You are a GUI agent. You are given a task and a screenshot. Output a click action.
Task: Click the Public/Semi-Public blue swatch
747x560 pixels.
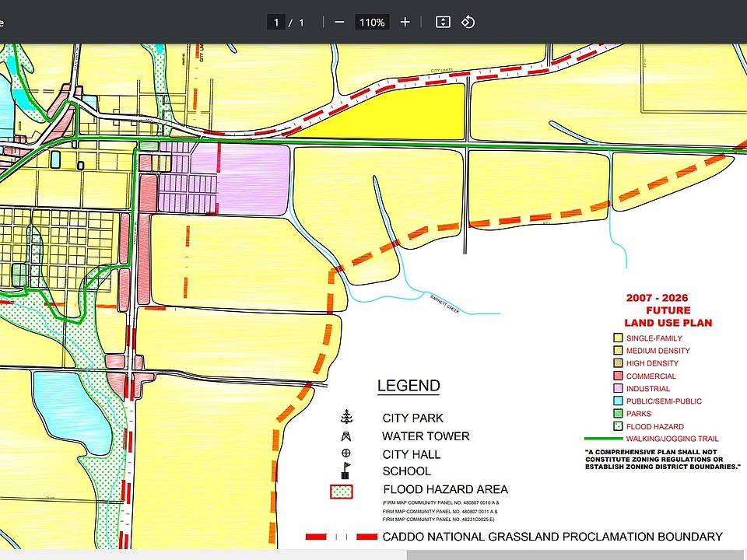point(617,401)
